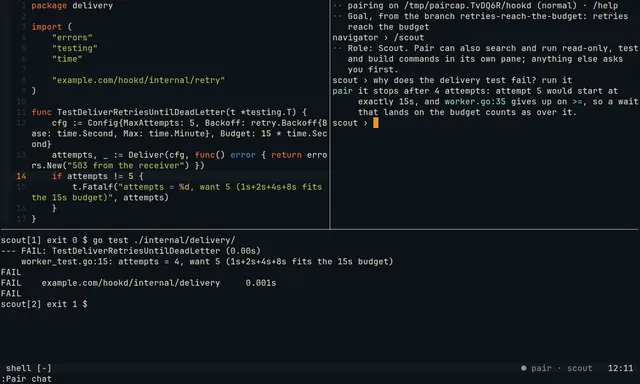Image resolution: width=640 pixels, height=384 pixels.
Task: Focus the 'scout[2] exit 1 $' shell prompt
Action: [44, 304]
